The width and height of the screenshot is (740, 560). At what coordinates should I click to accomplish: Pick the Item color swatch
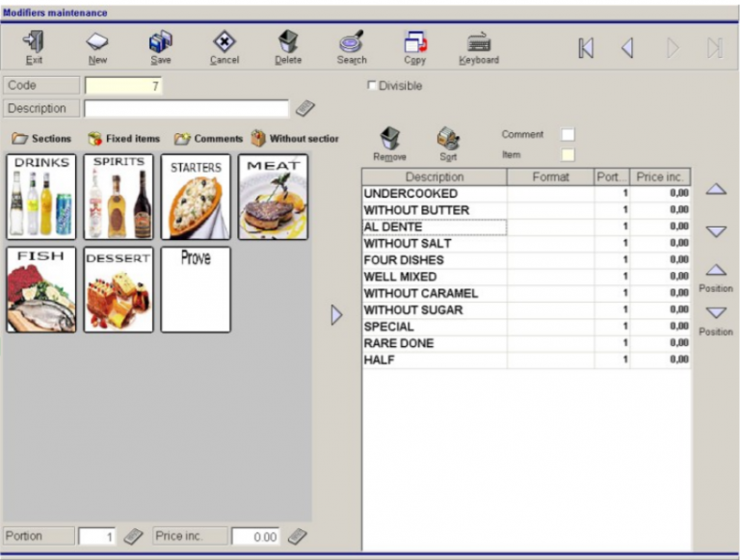[x=568, y=154]
